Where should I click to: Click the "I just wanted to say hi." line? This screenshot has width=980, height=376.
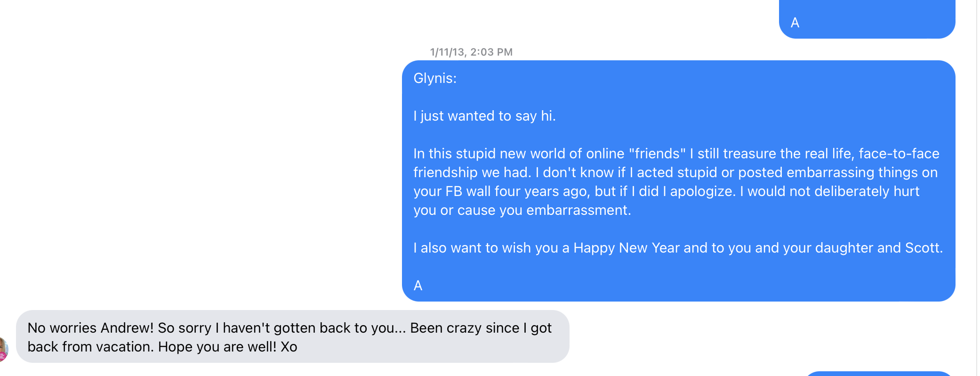click(484, 116)
